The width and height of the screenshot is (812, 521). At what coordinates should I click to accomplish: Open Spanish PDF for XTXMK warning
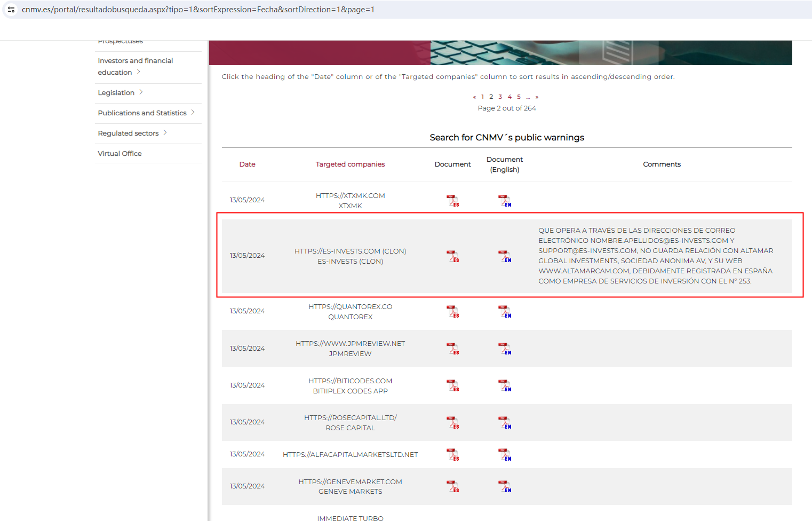tap(452, 201)
